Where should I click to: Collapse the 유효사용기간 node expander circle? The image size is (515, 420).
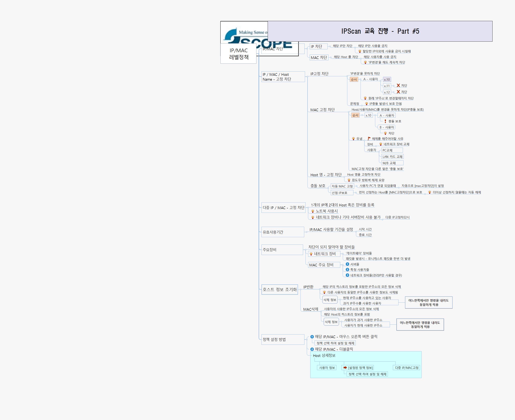point(306,232)
